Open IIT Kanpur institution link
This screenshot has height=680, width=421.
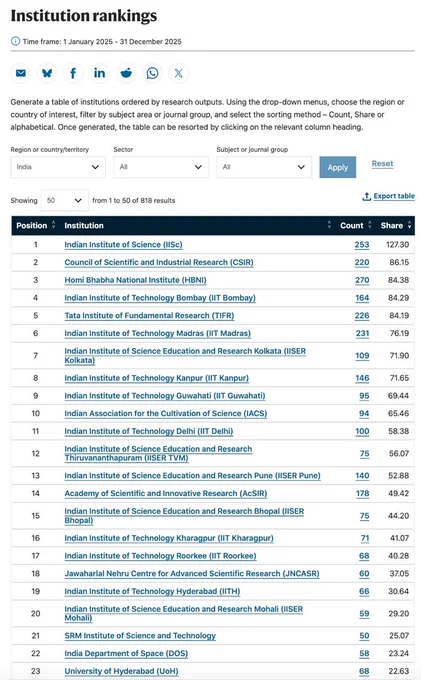[x=157, y=378]
